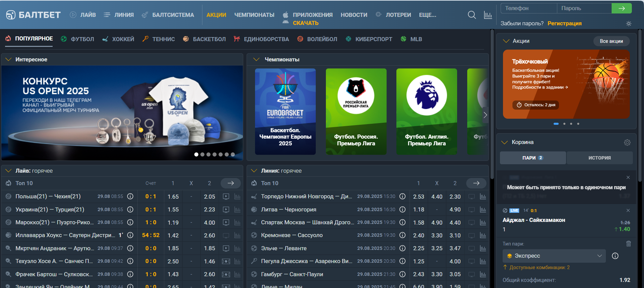644x288 pixels.
Task: Open info for Кремонезе — Сассуоло match
Action: coord(402,235)
